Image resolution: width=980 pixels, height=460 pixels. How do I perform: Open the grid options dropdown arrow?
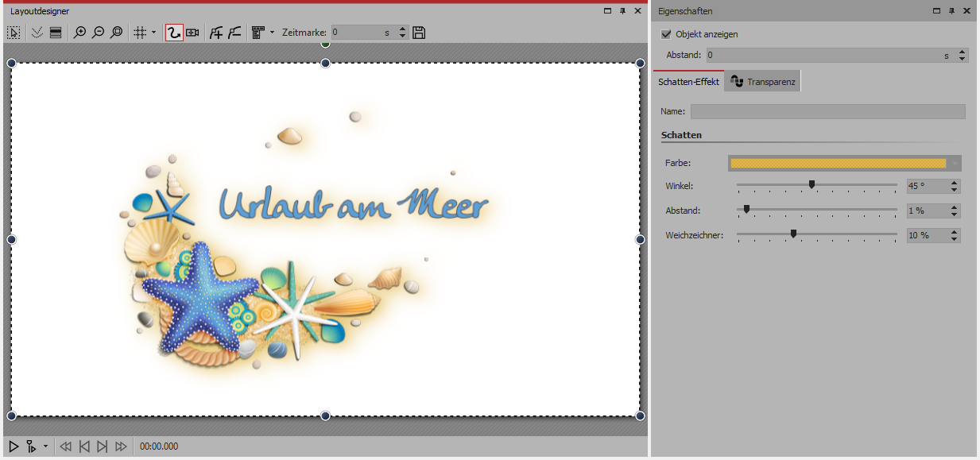click(x=153, y=33)
